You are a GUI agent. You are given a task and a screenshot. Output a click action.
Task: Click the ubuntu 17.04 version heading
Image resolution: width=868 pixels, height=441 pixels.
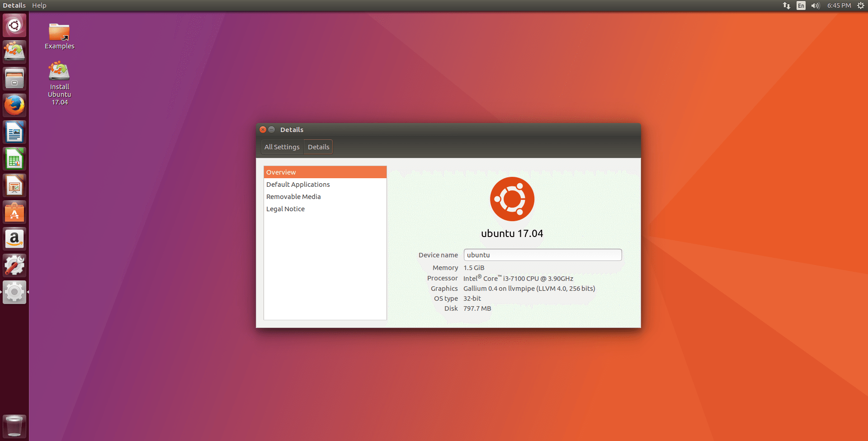tap(512, 233)
